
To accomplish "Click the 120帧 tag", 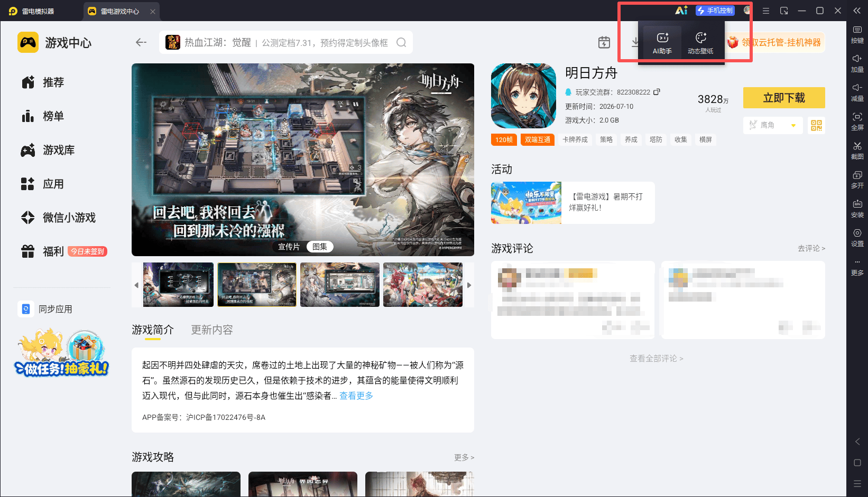I will pos(504,139).
